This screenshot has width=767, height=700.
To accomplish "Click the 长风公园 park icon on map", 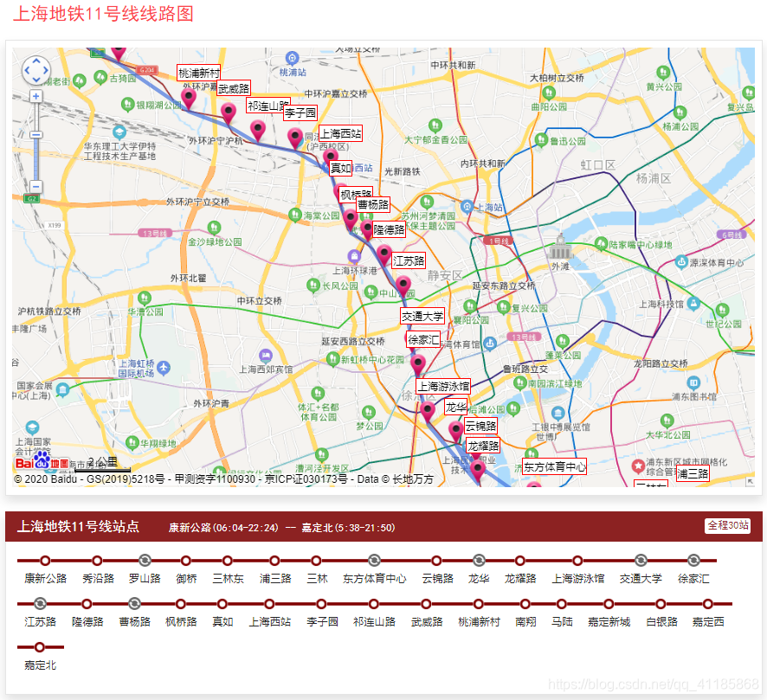I will point(313,285).
